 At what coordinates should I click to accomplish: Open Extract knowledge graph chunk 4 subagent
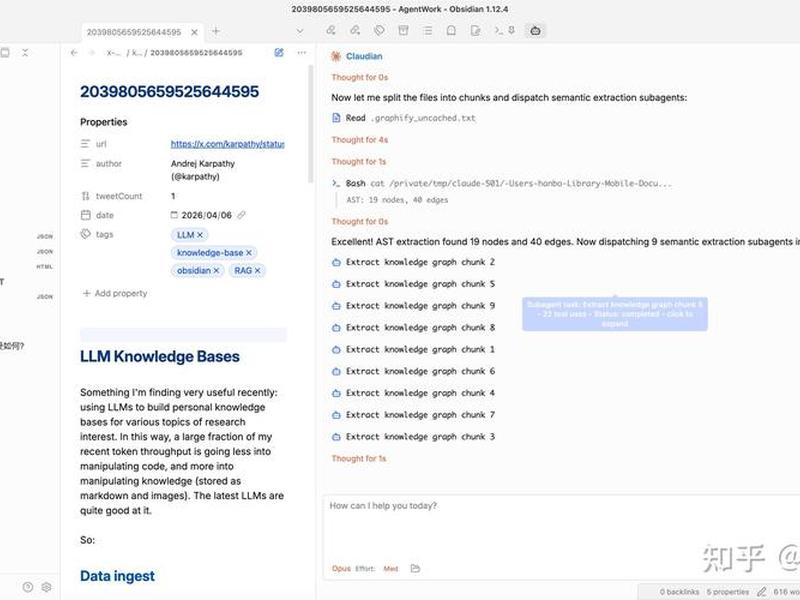tap(413, 393)
